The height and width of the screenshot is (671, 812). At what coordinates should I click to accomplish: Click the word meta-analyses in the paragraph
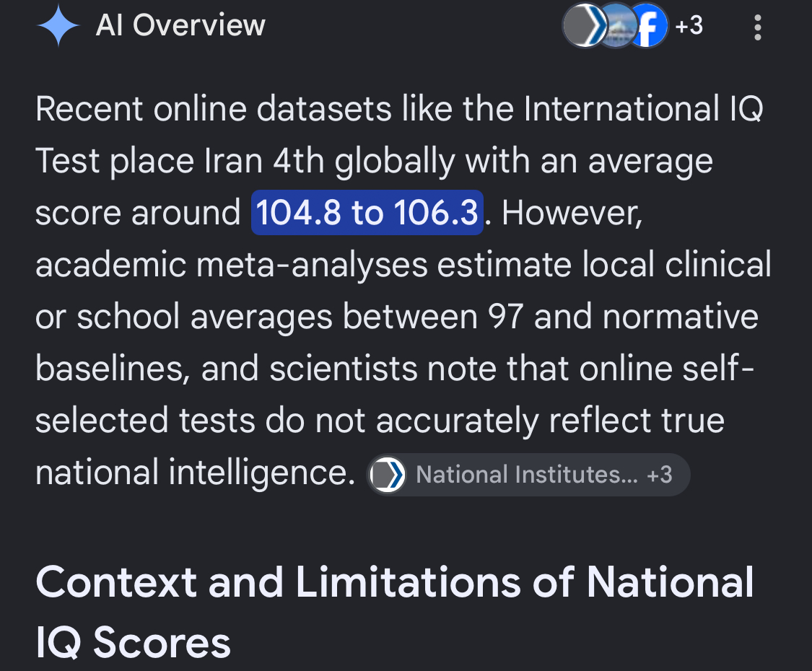(x=312, y=265)
